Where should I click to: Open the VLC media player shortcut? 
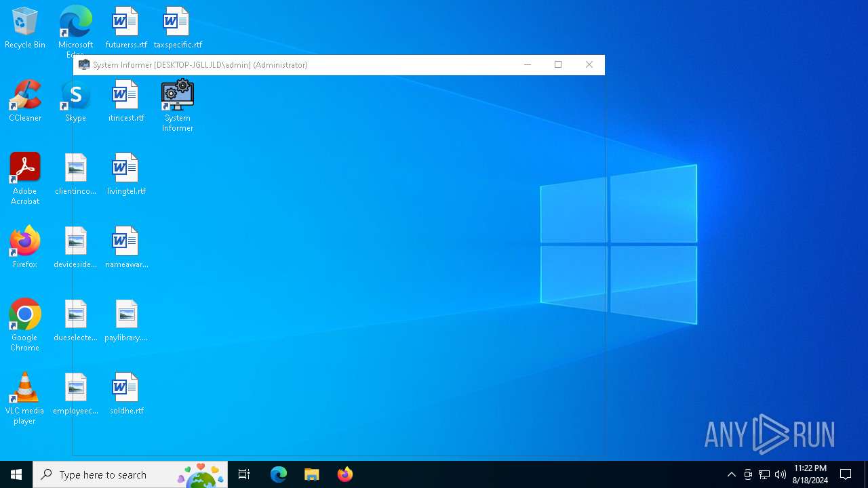click(25, 399)
